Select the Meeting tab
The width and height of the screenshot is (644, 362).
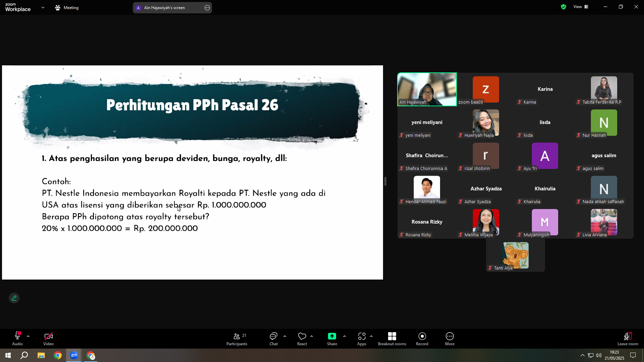67,7
